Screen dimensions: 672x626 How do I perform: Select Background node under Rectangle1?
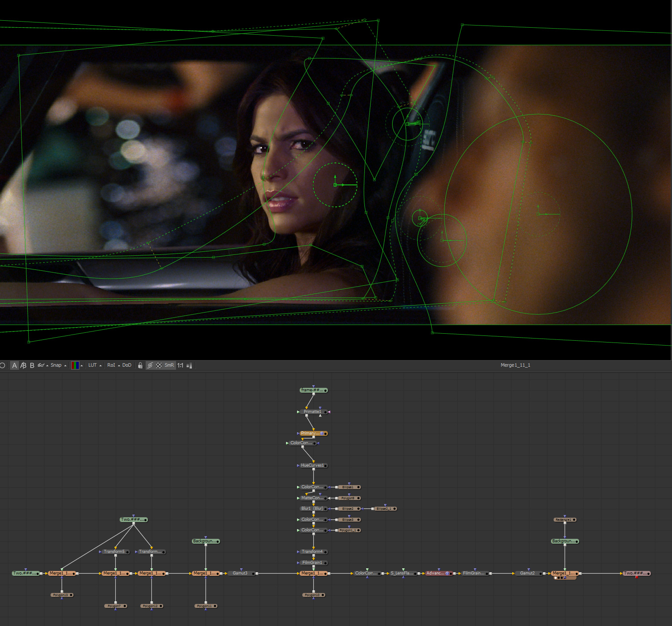(x=565, y=541)
